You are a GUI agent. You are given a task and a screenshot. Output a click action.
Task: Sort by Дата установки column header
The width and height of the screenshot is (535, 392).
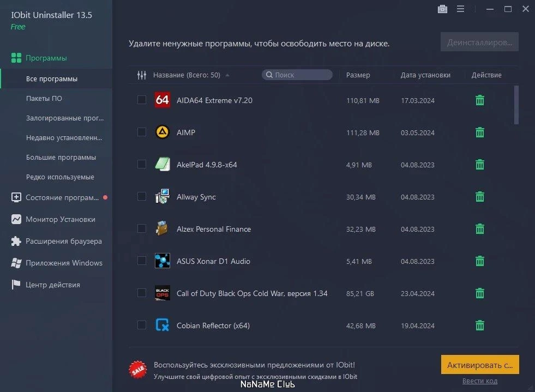(425, 75)
